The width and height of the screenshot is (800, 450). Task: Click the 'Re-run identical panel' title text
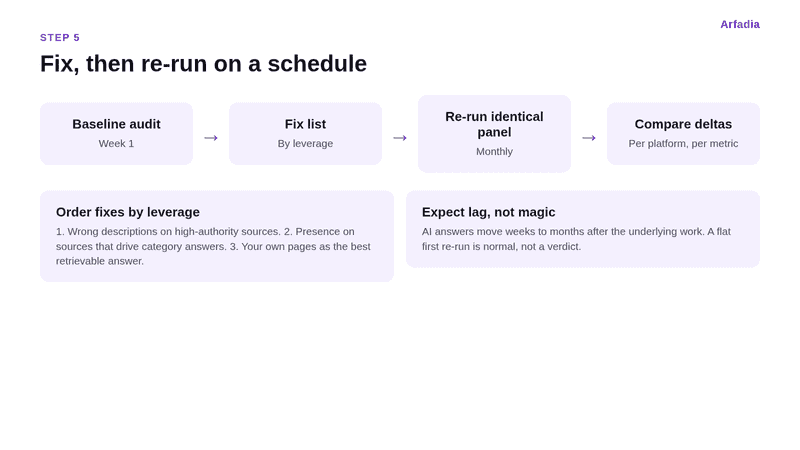tap(494, 124)
